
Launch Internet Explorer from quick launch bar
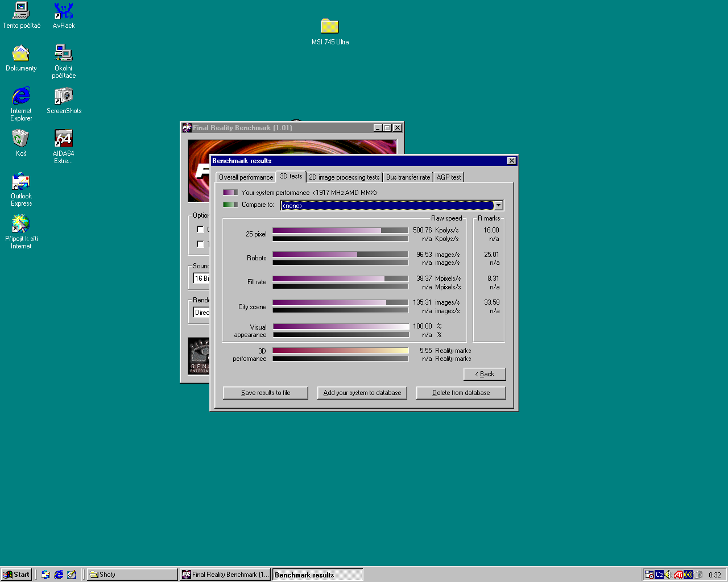click(x=59, y=575)
